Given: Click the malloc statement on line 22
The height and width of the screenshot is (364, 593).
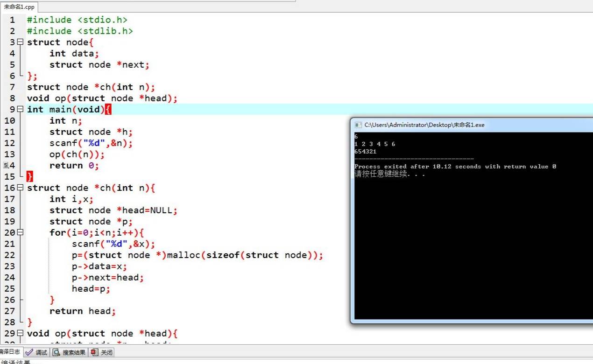Looking at the screenshot, I should click(198, 255).
